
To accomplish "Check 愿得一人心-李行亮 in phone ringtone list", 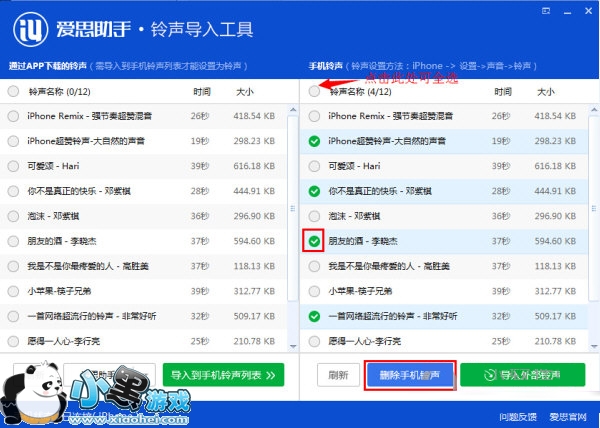I will point(314,341).
